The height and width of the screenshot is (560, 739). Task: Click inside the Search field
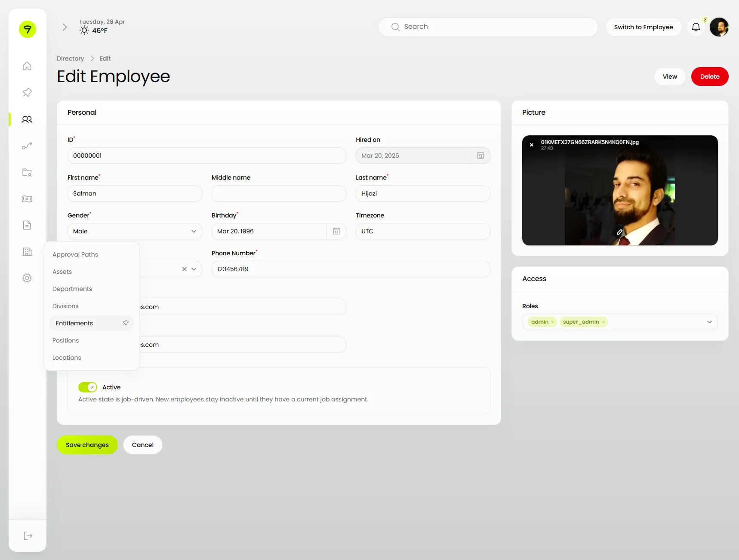click(x=488, y=27)
